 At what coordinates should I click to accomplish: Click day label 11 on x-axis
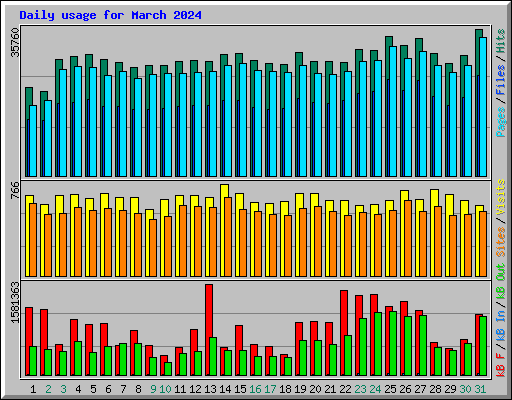180,389
